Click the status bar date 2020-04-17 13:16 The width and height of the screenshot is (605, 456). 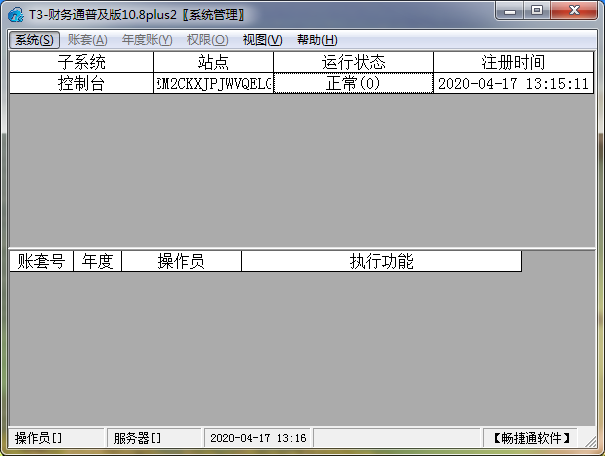click(258, 438)
